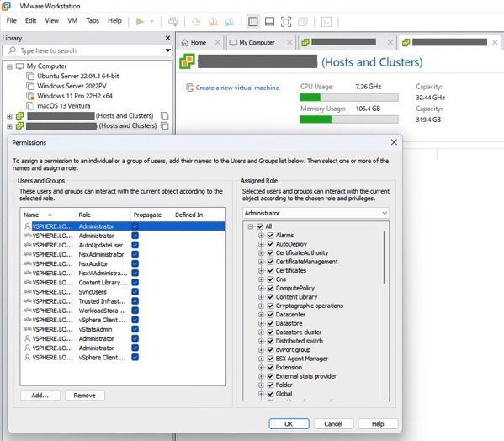This screenshot has height=441, width=504.
Task: Expand the Distributed switch privilege node
Action: click(261, 341)
